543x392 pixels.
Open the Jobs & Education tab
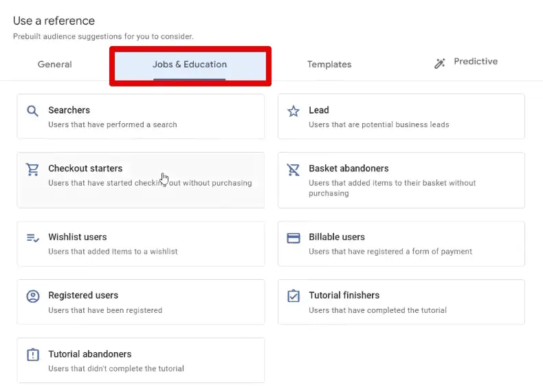[190, 65]
